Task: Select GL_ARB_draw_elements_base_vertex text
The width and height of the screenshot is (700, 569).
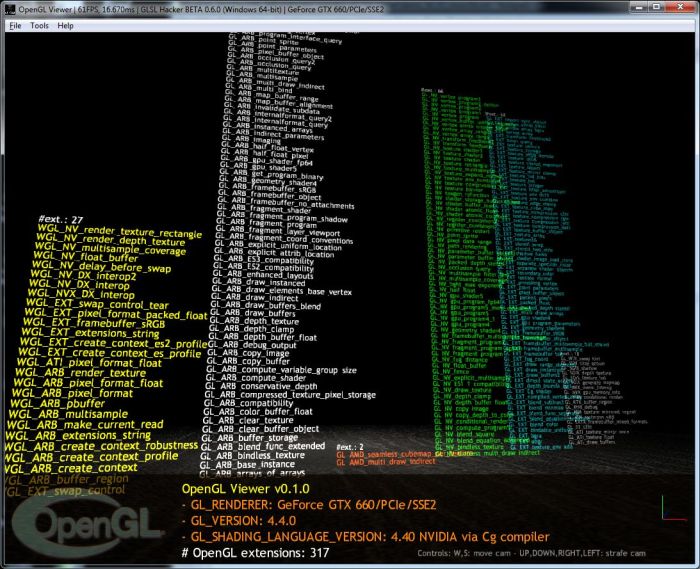Action: pyautogui.click(x=281, y=291)
